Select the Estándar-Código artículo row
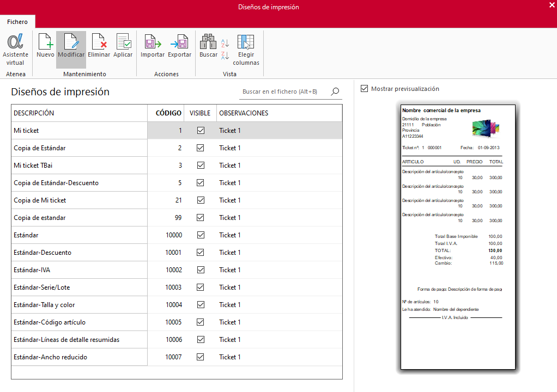The height and width of the screenshot is (392, 557). pyautogui.click(x=177, y=322)
